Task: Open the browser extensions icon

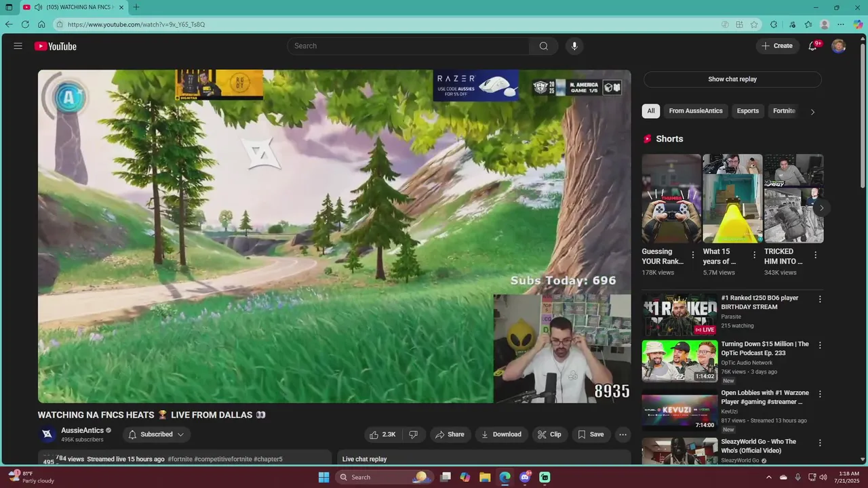Action: click(x=774, y=24)
